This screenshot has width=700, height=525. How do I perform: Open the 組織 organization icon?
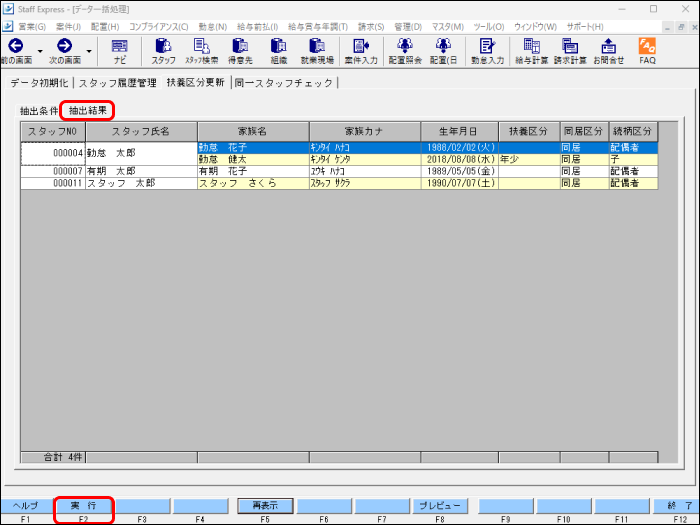279,51
